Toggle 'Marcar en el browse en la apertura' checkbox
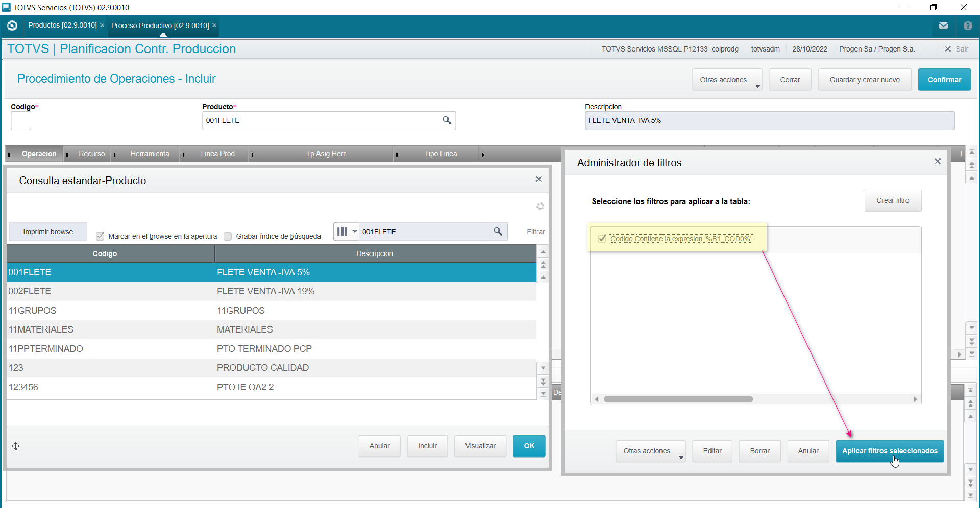This screenshot has width=980, height=508. [100, 236]
